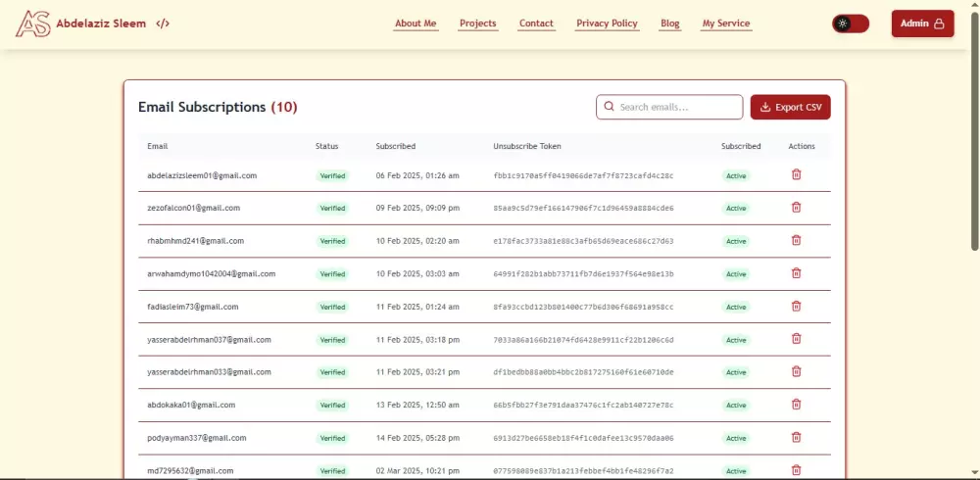This screenshot has height=480, width=980.
Task: Click the Active badge for abdelazizsleem01@gmail.com
Action: (x=736, y=176)
